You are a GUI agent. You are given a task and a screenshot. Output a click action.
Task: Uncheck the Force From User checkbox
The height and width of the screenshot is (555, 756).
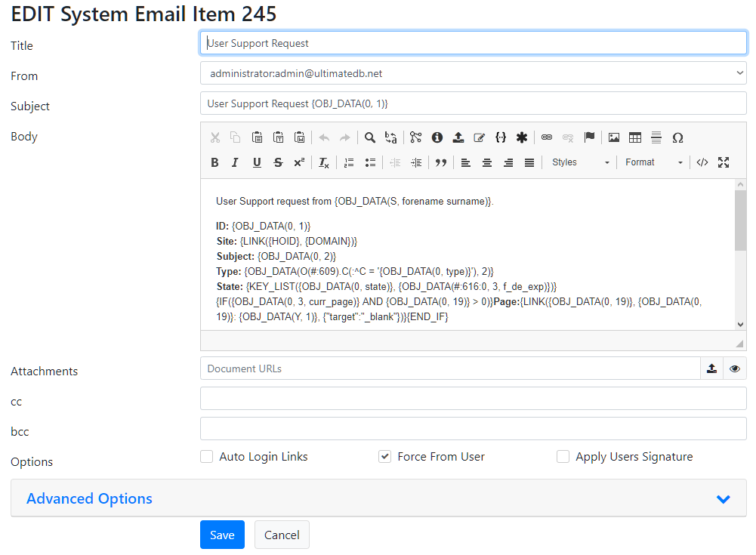(384, 457)
